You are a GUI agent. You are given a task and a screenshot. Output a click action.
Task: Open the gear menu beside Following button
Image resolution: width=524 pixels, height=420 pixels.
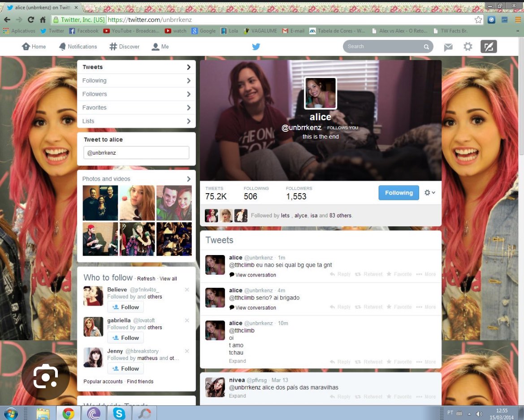point(429,193)
